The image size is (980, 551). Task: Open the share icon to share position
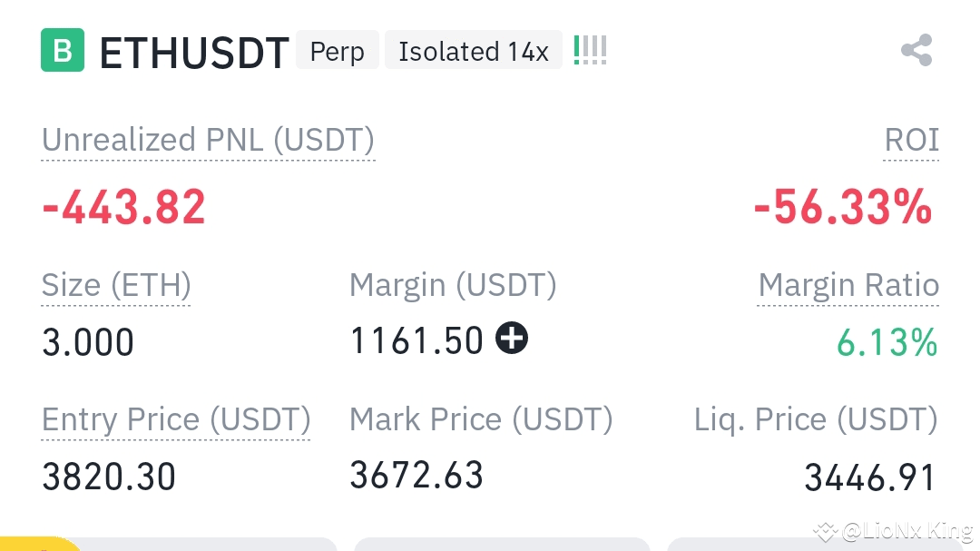pyautogui.click(x=916, y=51)
